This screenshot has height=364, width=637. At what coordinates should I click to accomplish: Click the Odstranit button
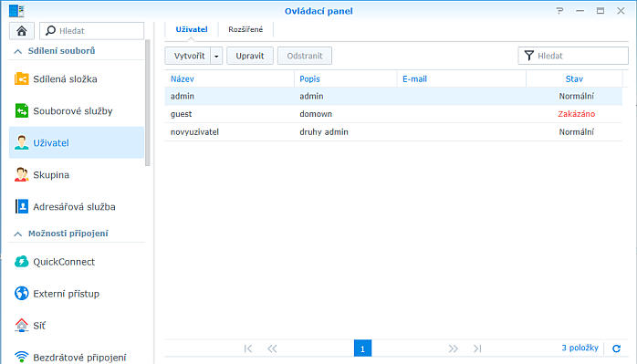pos(305,56)
